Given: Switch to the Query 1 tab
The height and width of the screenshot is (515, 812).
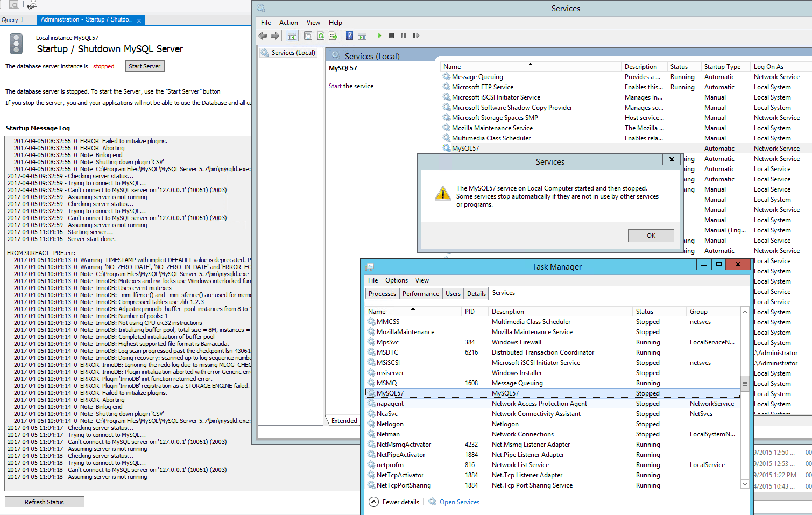Looking at the screenshot, I should [x=12, y=20].
